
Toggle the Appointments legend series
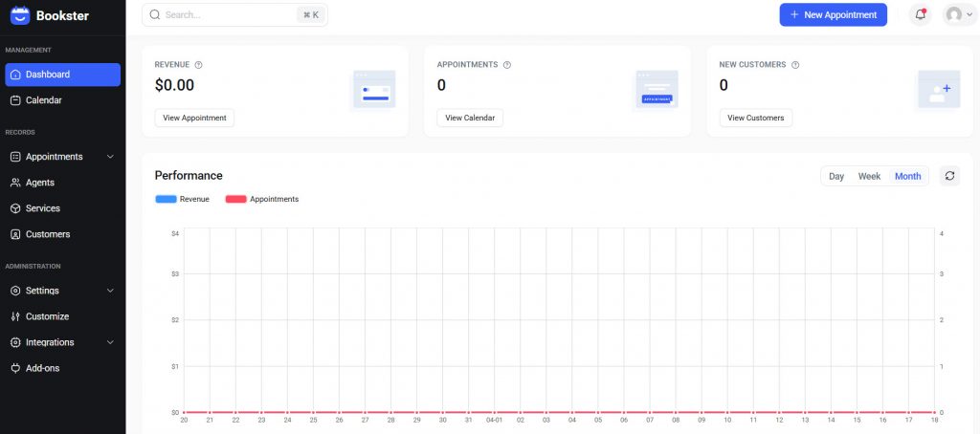click(x=262, y=199)
